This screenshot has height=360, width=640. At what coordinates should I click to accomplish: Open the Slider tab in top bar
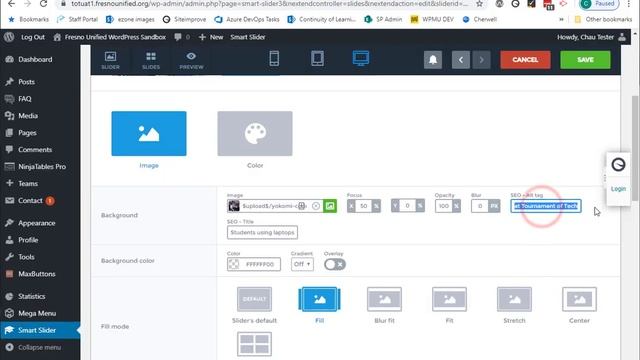[110, 60]
